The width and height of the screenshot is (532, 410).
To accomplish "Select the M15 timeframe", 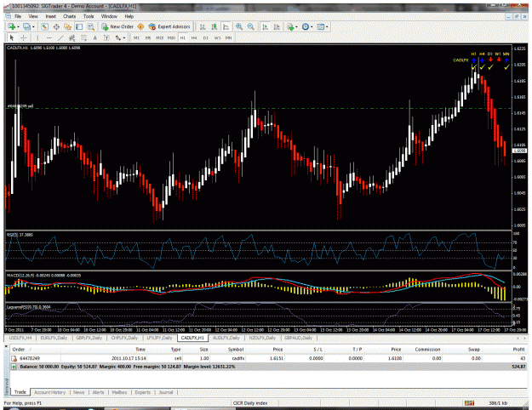I will [159, 38].
